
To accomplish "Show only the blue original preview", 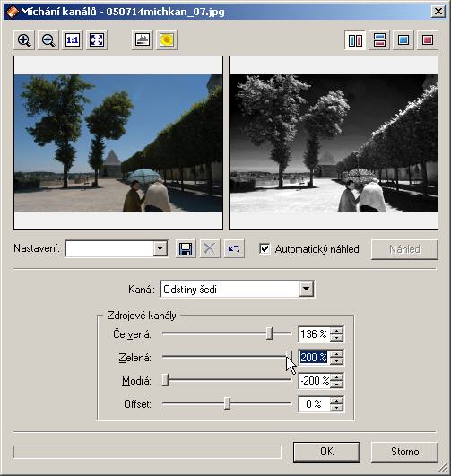I will tap(403, 40).
